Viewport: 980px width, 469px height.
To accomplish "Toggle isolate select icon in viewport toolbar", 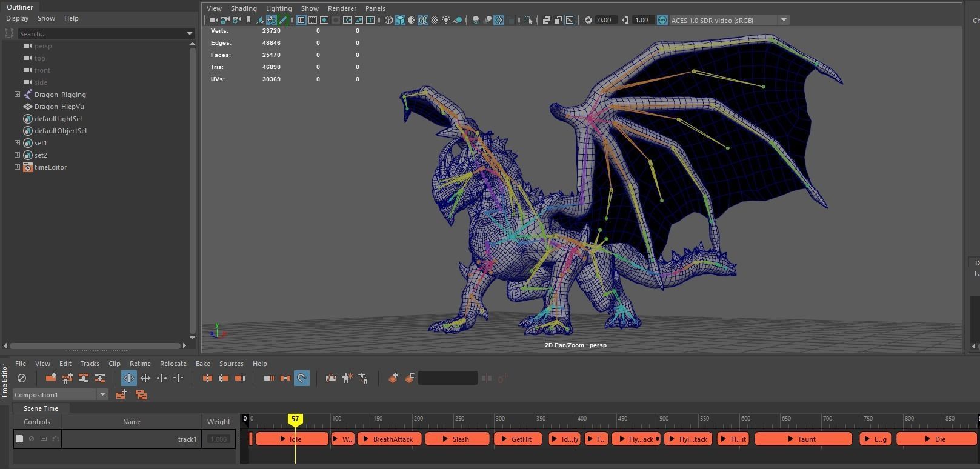I will pos(528,20).
